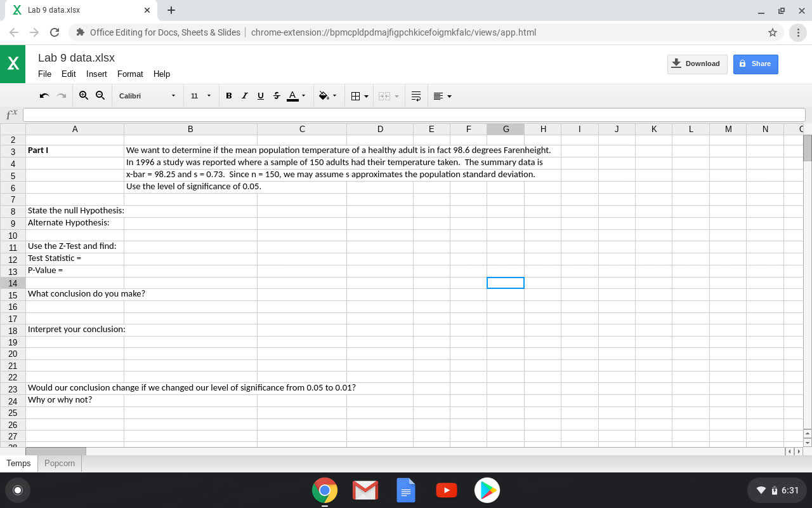This screenshot has height=508, width=812.
Task: Zoom in on the spreadsheet
Action: tap(83, 95)
